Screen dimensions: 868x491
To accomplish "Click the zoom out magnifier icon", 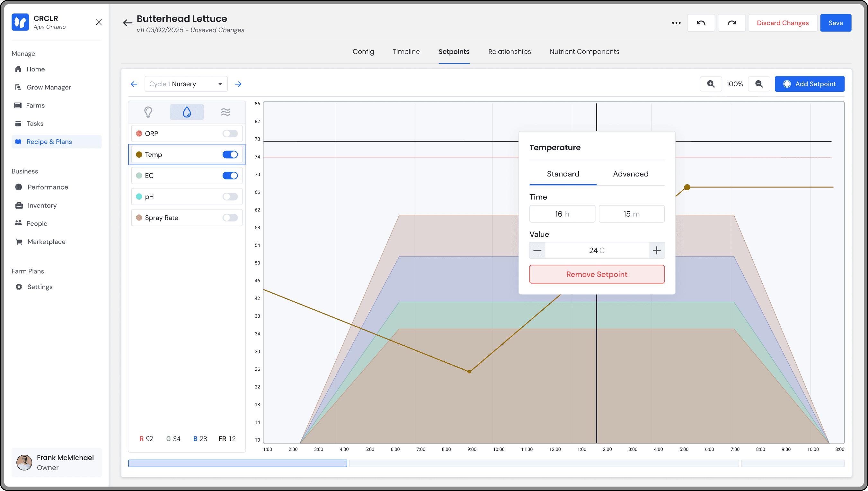I will pyautogui.click(x=759, y=84).
